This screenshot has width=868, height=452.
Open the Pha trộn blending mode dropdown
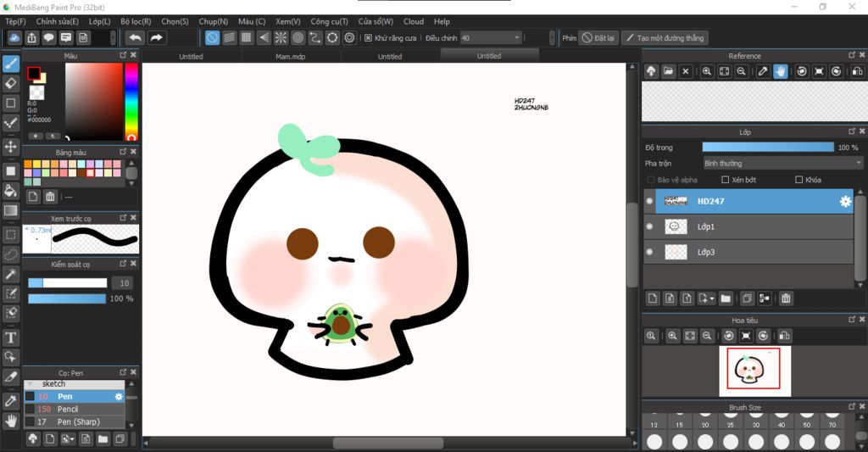[782, 164]
